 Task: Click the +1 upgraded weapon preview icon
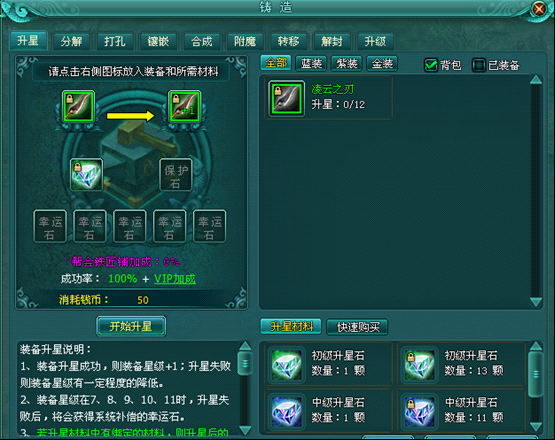[x=184, y=106]
